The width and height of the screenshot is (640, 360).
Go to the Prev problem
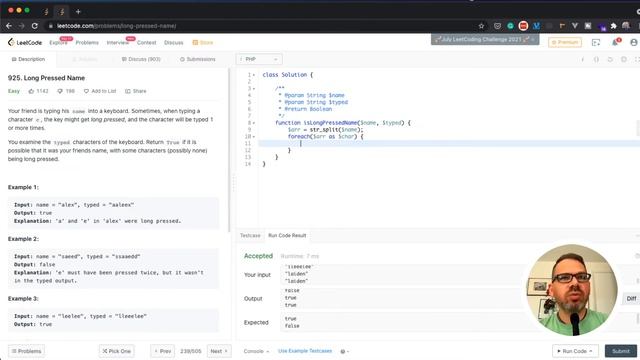162,351
